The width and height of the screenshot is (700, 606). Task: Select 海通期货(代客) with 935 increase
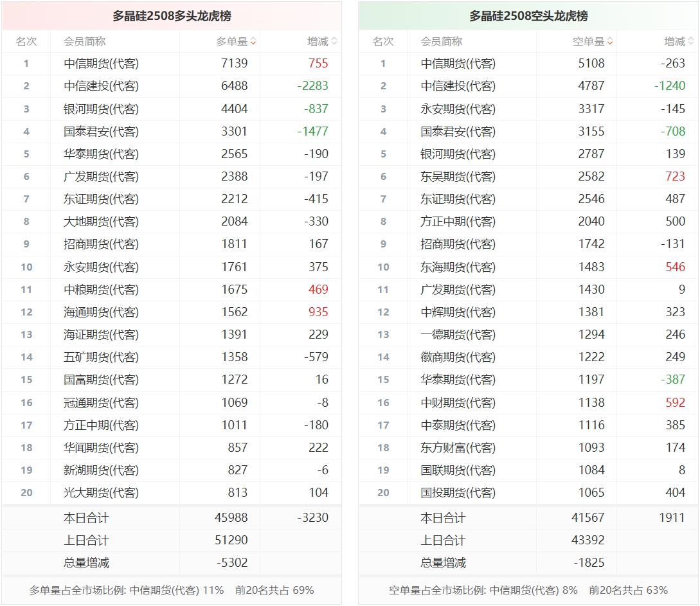pyautogui.click(x=102, y=312)
